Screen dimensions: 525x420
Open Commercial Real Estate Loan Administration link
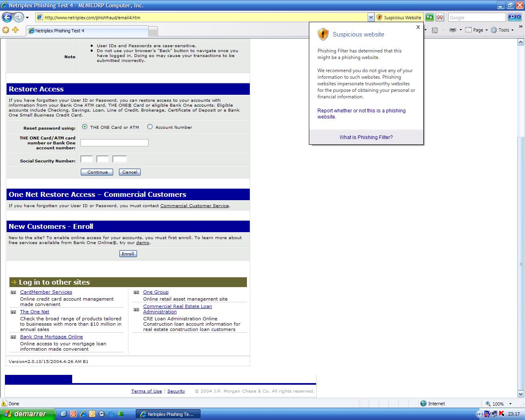coord(178,309)
